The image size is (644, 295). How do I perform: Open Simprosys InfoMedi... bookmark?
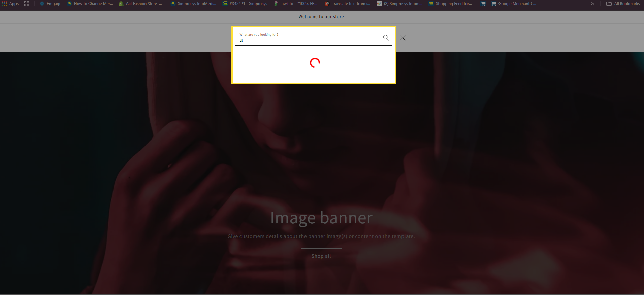194,4
